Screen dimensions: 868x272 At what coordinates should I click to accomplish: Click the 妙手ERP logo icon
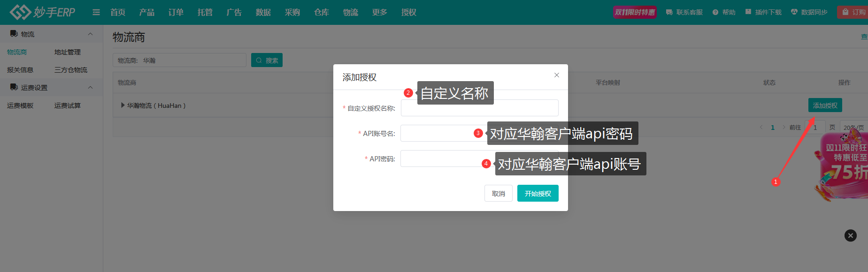[21, 12]
